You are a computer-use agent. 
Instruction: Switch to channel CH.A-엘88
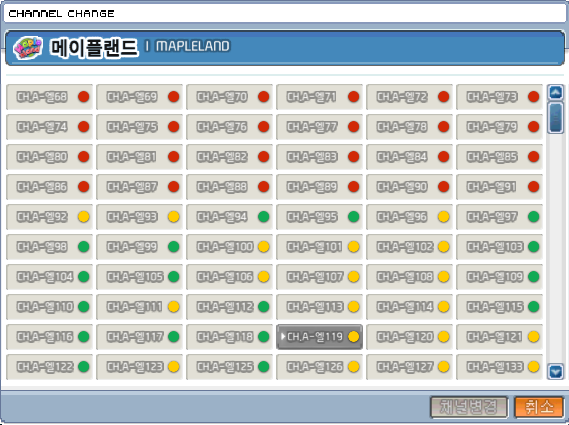click(x=229, y=187)
